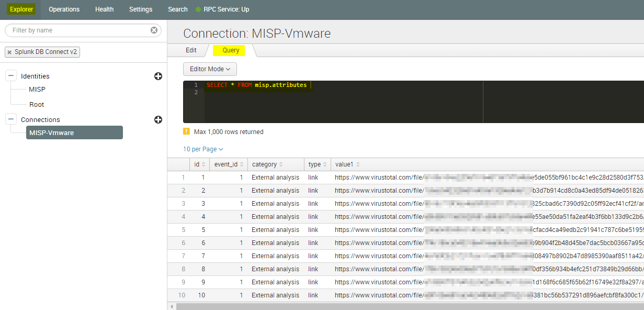This screenshot has width=644, height=310.
Task: Sort by the type column arrows
Action: click(x=325, y=164)
